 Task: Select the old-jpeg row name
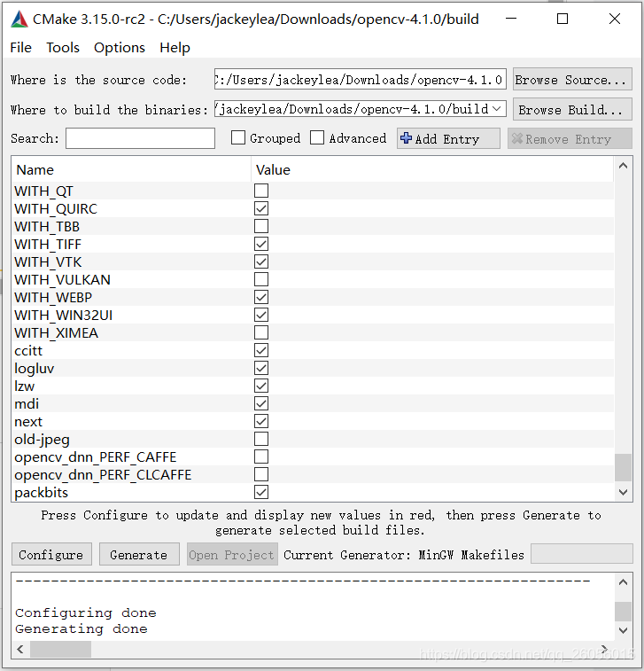click(x=42, y=440)
